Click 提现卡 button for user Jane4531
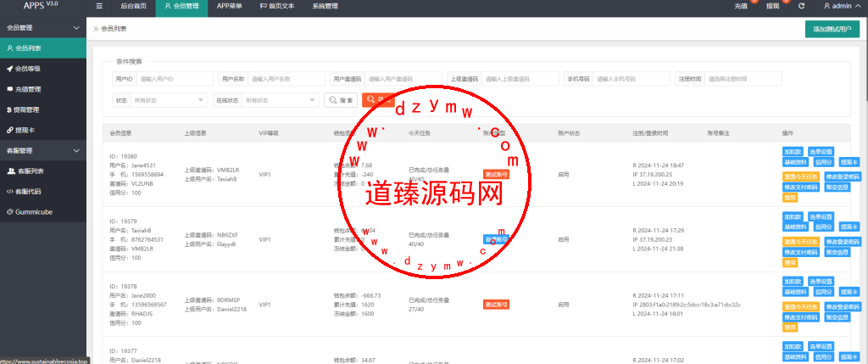The image size is (868, 364). click(849, 162)
